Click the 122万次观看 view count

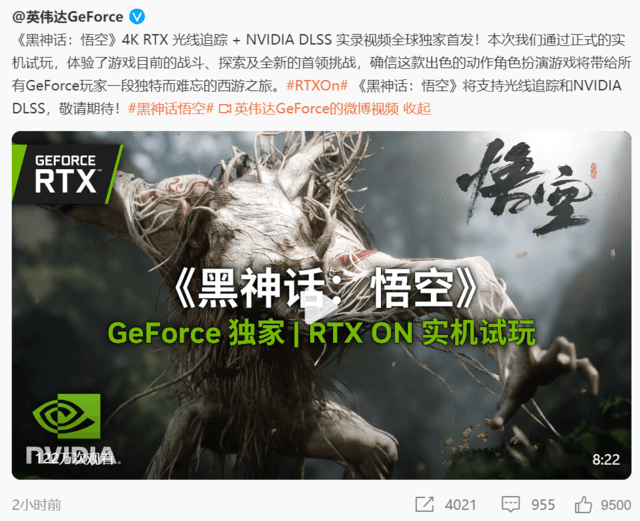coord(76,459)
